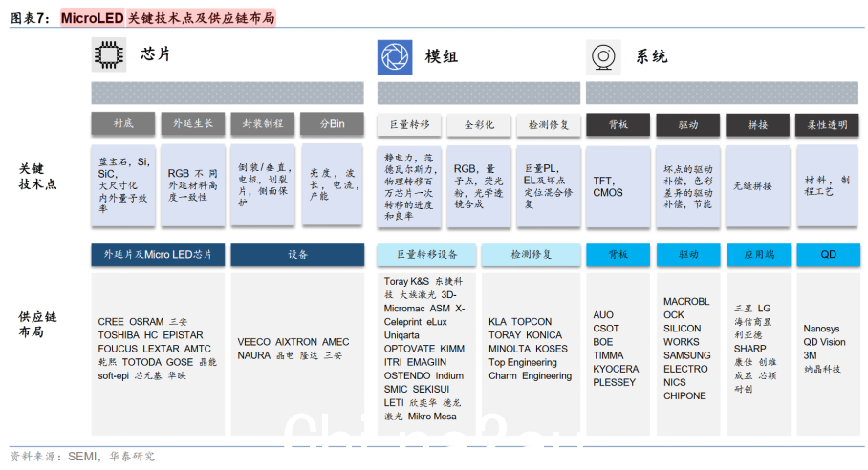The width and height of the screenshot is (868, 470).
Task: Click the 蓝宝石, Si, SiC text box
Action: 123,185
